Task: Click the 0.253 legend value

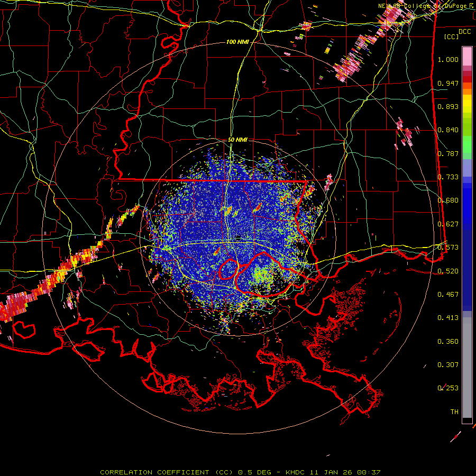Action: coord(448,388)
